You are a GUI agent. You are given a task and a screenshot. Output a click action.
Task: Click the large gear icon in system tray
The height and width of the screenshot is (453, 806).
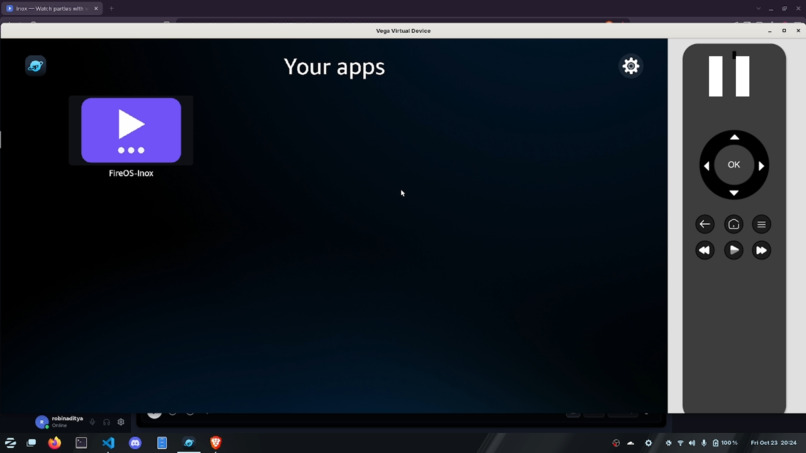click(648, 443)
